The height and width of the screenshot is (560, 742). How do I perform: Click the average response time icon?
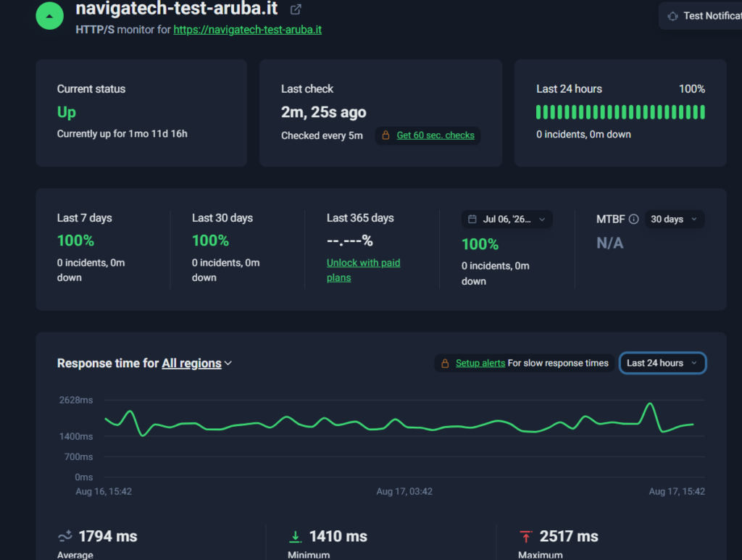point(64,536)
